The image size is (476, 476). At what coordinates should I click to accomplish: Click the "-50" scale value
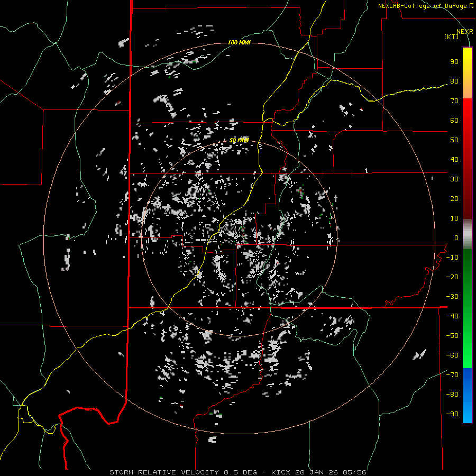pyautogui.click(x=452, y=336)
